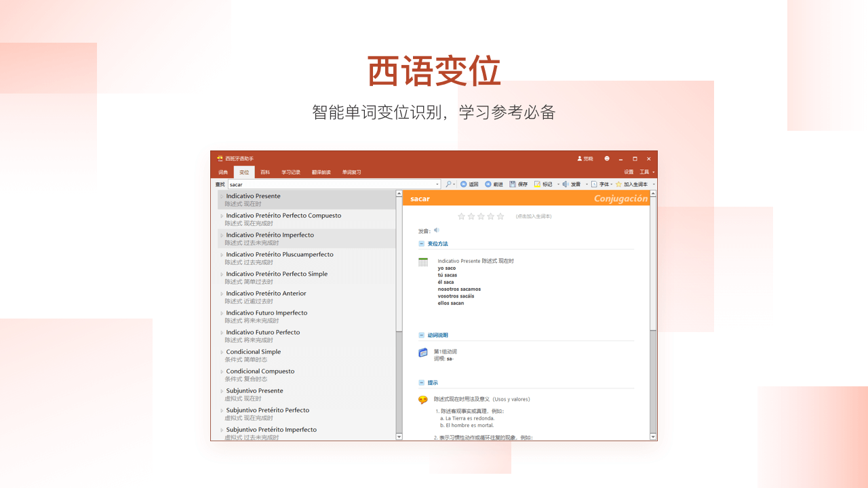The height and width of the screenshot is (488, 868).
Task: Save the entry with the 保存 icon
Action: [x=513, y=184]
